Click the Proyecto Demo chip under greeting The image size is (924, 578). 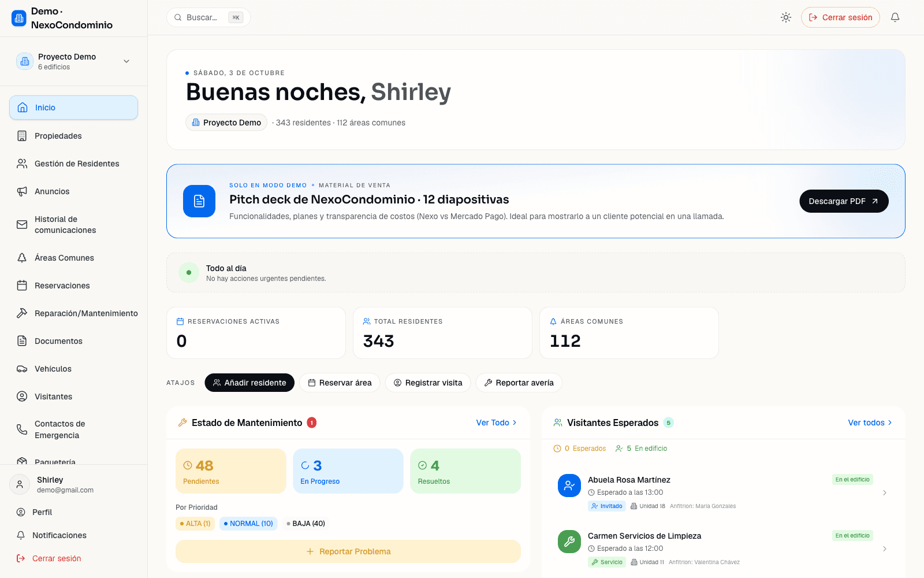pos(226,123)
